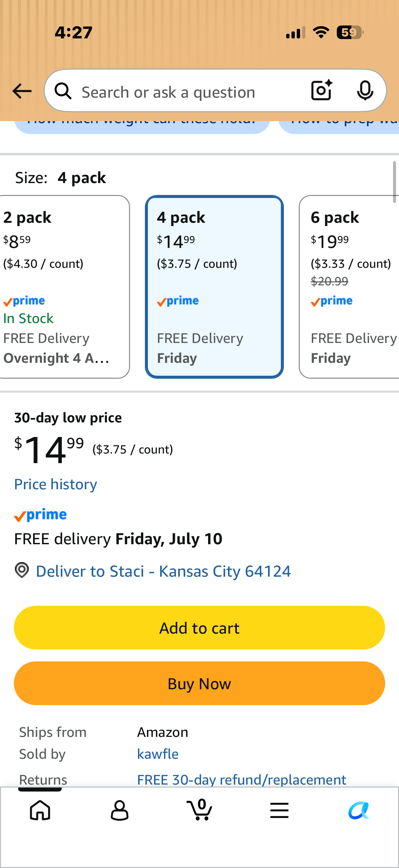
Task: Tap the 'How much weight' suggestion chip
Action: (x=142, y=125)
